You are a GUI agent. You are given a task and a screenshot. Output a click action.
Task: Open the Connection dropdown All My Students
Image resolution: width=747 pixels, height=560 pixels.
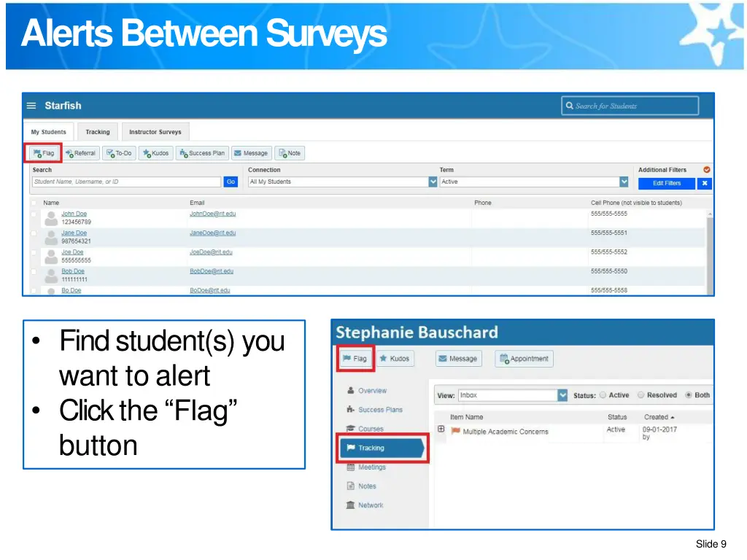pyautogui.click(x=342, y=182)
